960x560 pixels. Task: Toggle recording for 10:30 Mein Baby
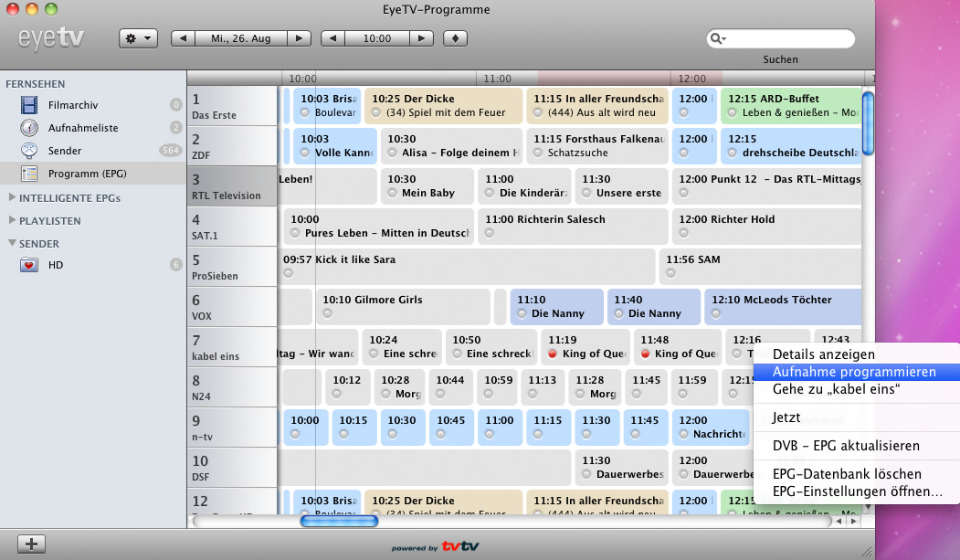(392, 194)
